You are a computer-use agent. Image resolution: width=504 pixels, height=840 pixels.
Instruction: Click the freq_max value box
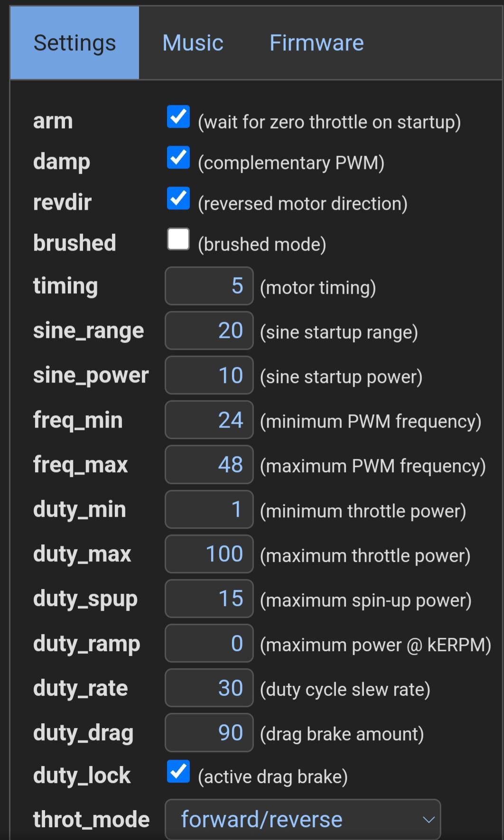209,464
